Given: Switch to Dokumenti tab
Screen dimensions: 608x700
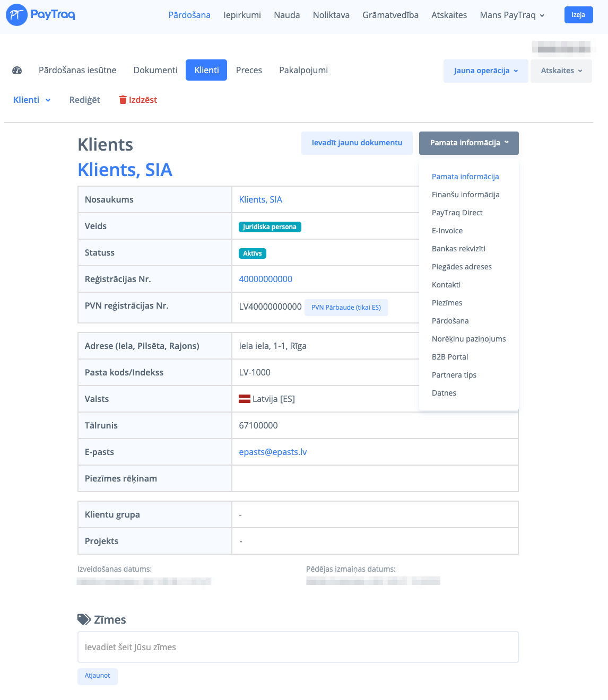Looking at the screenshot, I should click(155, 70).
